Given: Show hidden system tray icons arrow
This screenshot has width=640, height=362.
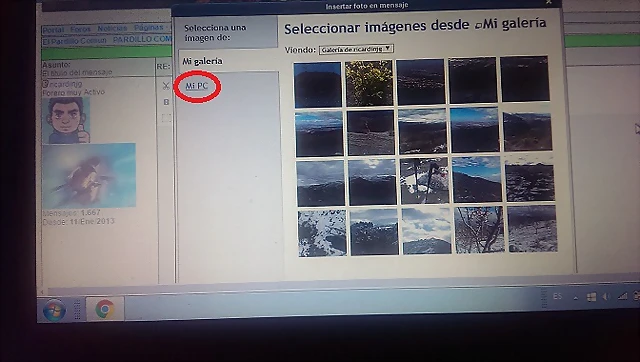Looking at the screenshot, I should click(x=576, y=298).
